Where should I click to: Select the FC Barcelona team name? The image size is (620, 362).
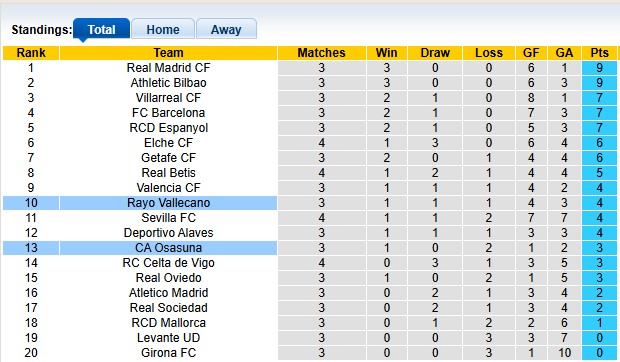[168, 113]
